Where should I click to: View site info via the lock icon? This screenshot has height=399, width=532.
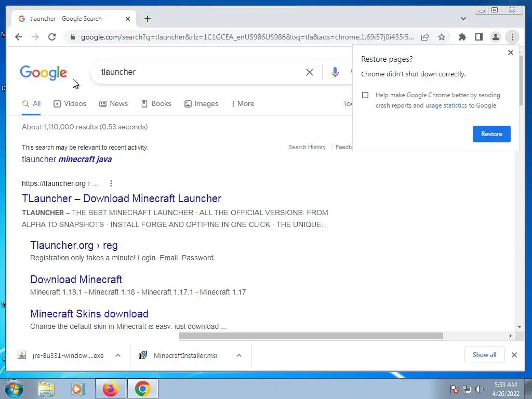click(72, 37)
